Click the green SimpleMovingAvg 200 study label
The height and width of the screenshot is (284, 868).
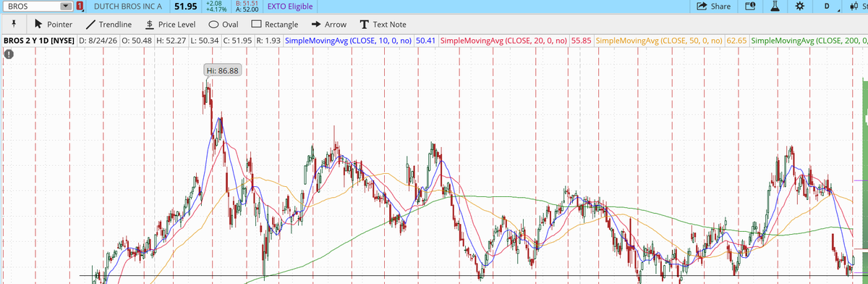click(809, 41)
